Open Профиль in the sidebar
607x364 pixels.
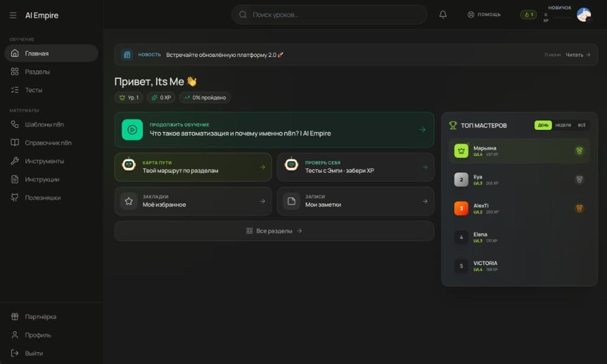click(51, 335)
